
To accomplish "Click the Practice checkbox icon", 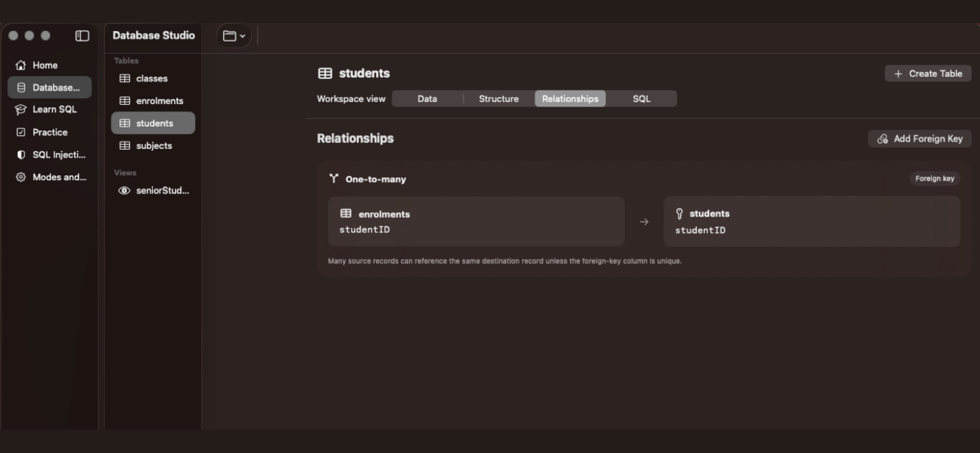I will coord(21,132).
